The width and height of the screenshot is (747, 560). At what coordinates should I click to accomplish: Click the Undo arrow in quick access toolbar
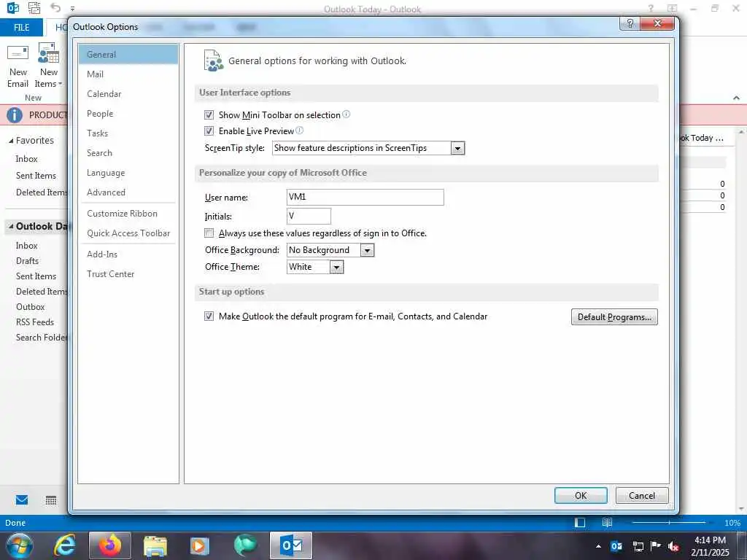pyautogui.click(x=55, y=7)
